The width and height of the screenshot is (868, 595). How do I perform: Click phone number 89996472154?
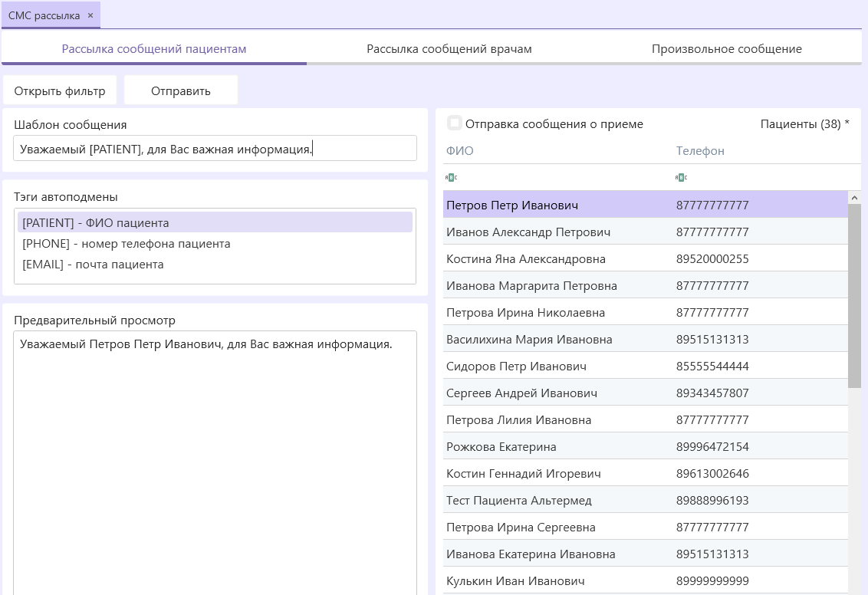712,447
